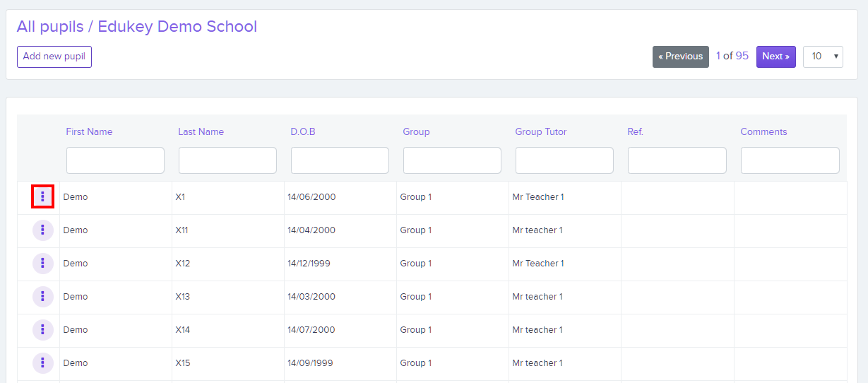Open the options menu for pupil X1
Image resolution: width=868 pixels, height=383 pixels.
43,196
